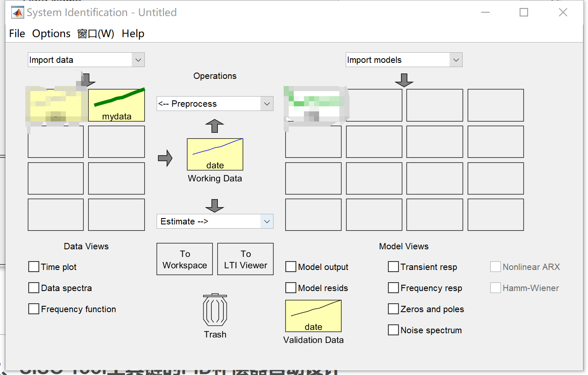Click the down arrow below Import models
588x375 pixels.
[x=404, y=80]
